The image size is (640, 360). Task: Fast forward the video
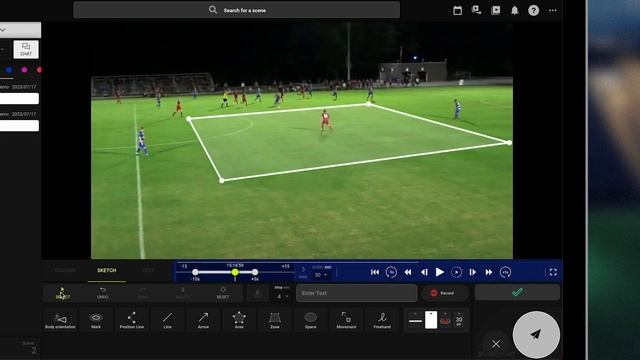[x=489, y=272]
